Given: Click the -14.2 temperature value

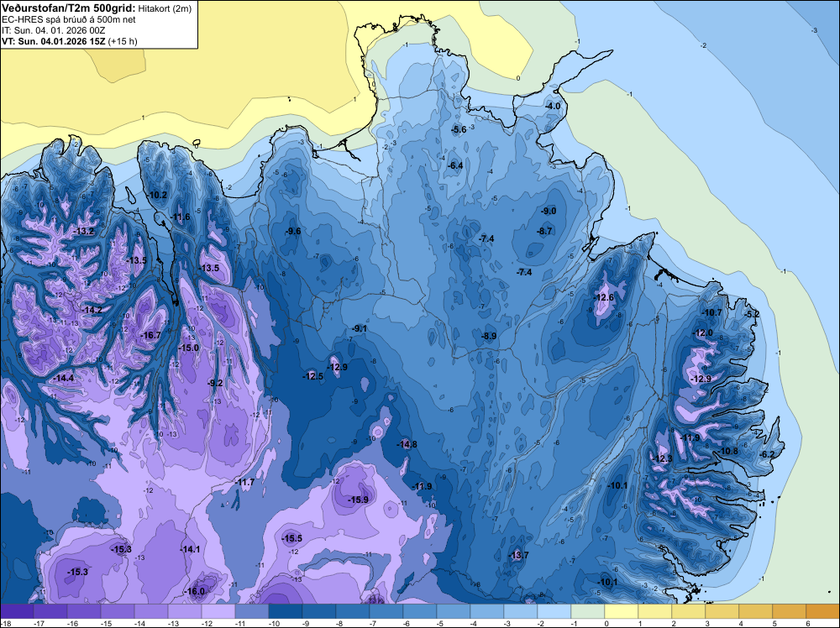Looking at the screenshot, I should click(91, 310).
